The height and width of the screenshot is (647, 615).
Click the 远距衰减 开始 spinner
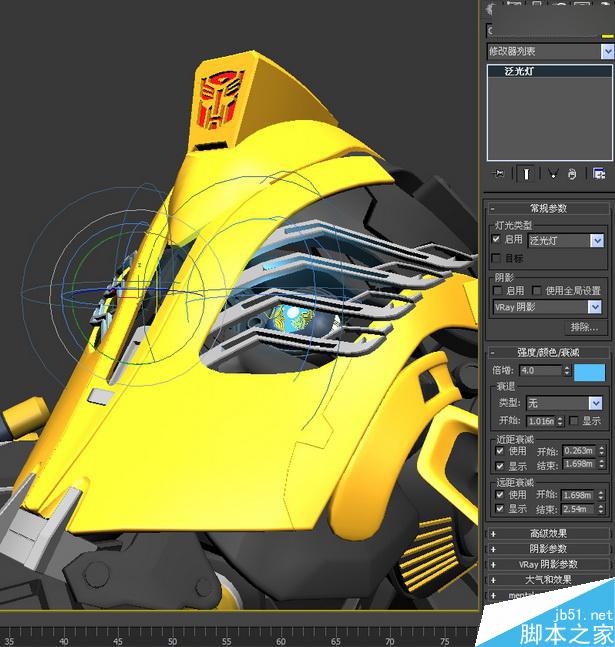tap(601, 495)
